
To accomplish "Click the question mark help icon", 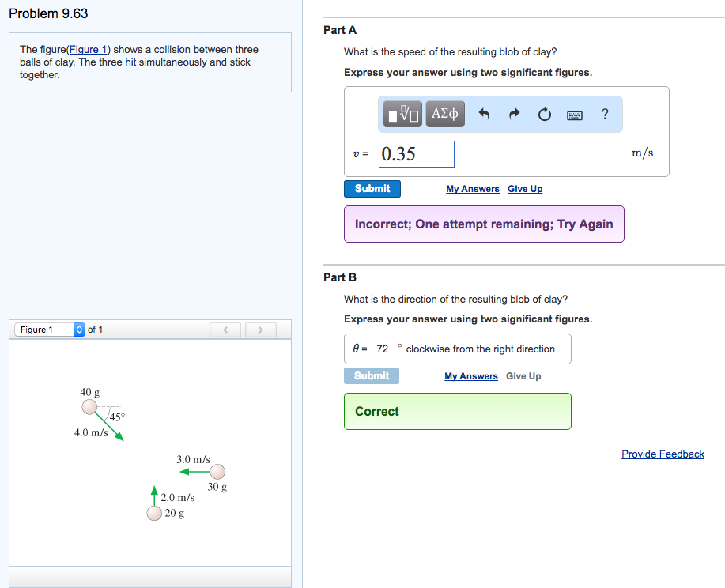I will click(604, 115).
